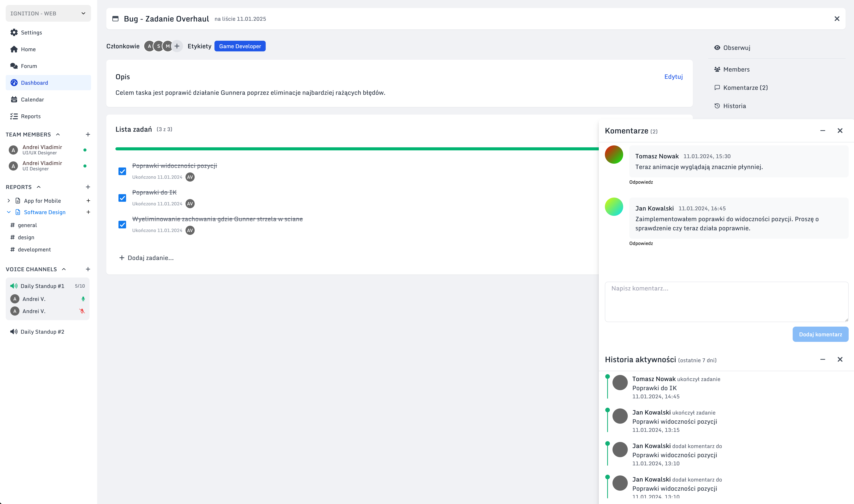Open the IGNITION - WEB workspace dropdown
This screenshot has height=504, width=854.
click(x=48, y=14)
